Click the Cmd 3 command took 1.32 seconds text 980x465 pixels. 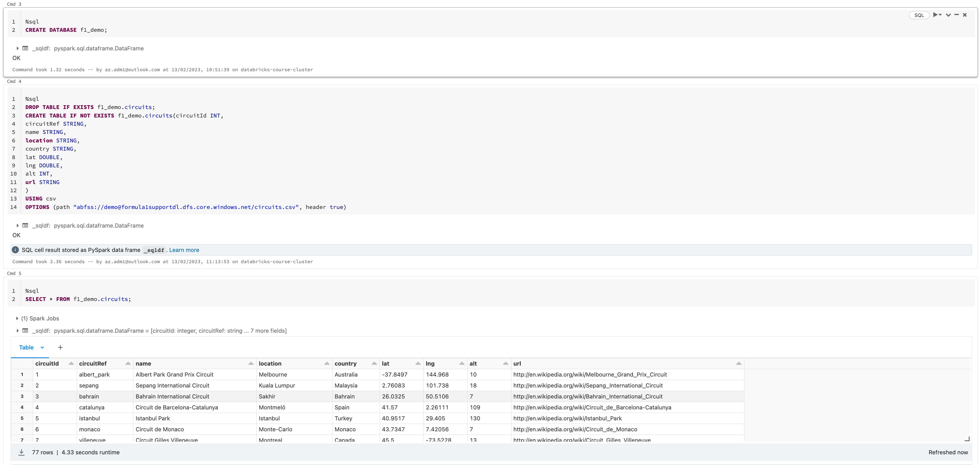point(162,70)
